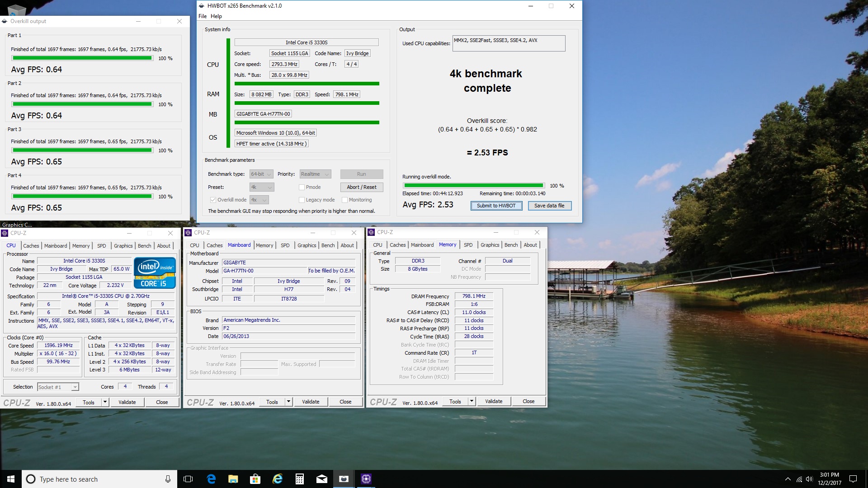The image size is (868, 488).
Task: Select HWBOT x265 taskbar icon
Action: pyautogui.click(x=344, y=479)
